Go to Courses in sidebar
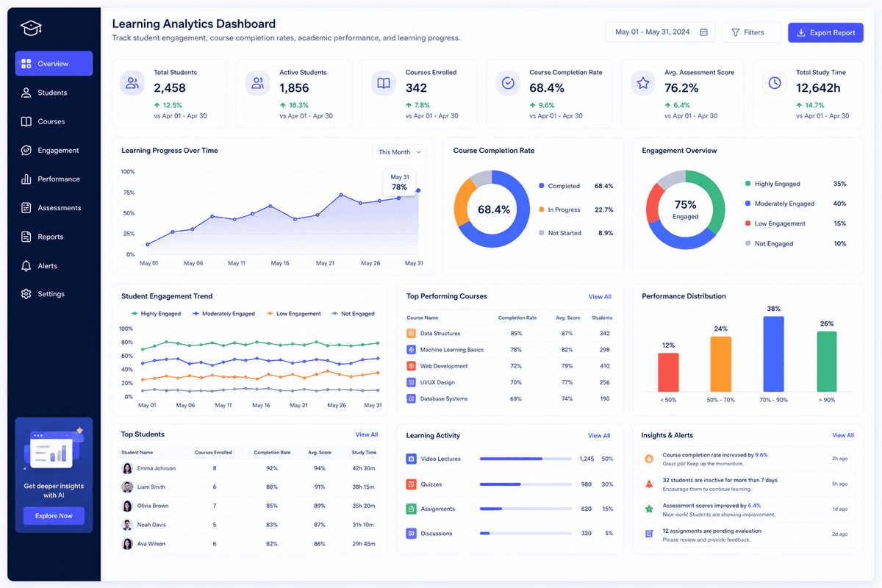This screenshot has width=882, height=588. point(54,121)
